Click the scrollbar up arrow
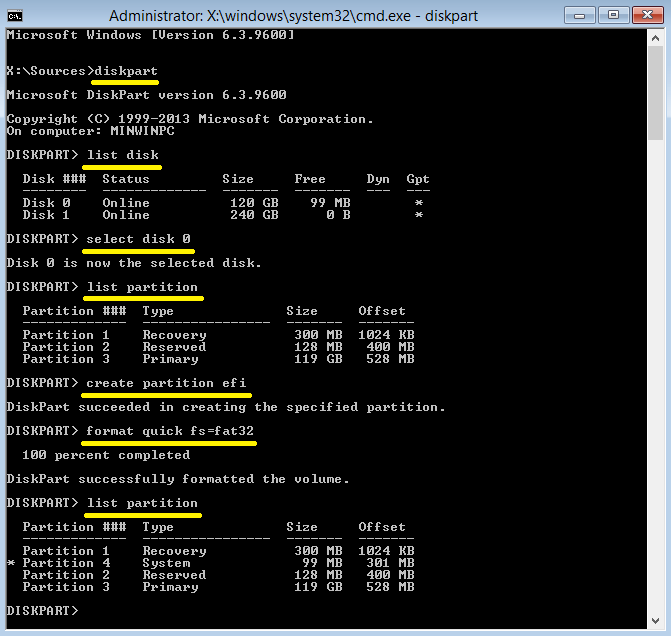Image resolution: width=671 pixels, height=636 pixels. point(654,39)
